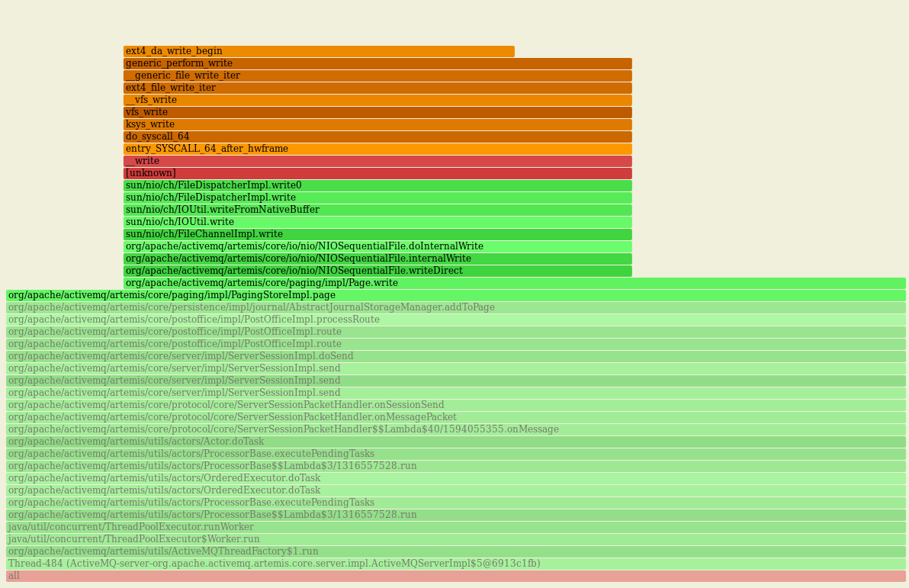Zoom into NIOSequentialFile.doInternalWrite frame

pyautogui.click(x=377, y=246)
